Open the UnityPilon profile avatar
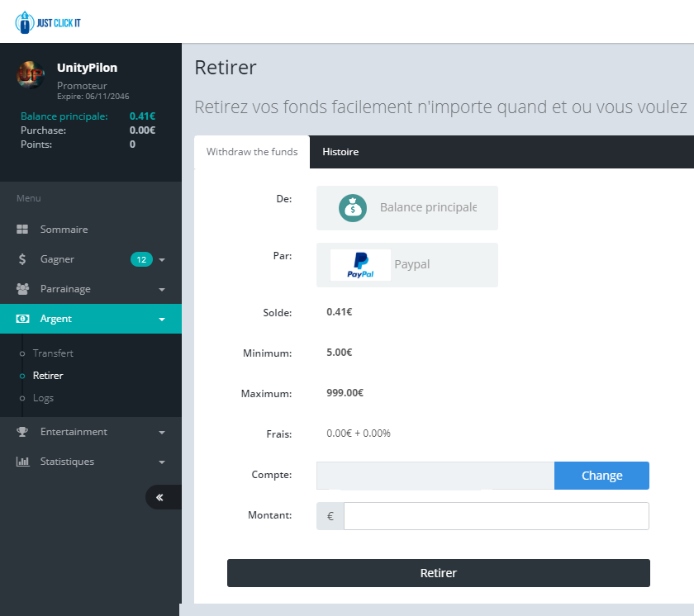The height and width of the screenshot is (616, 694). 31,75
